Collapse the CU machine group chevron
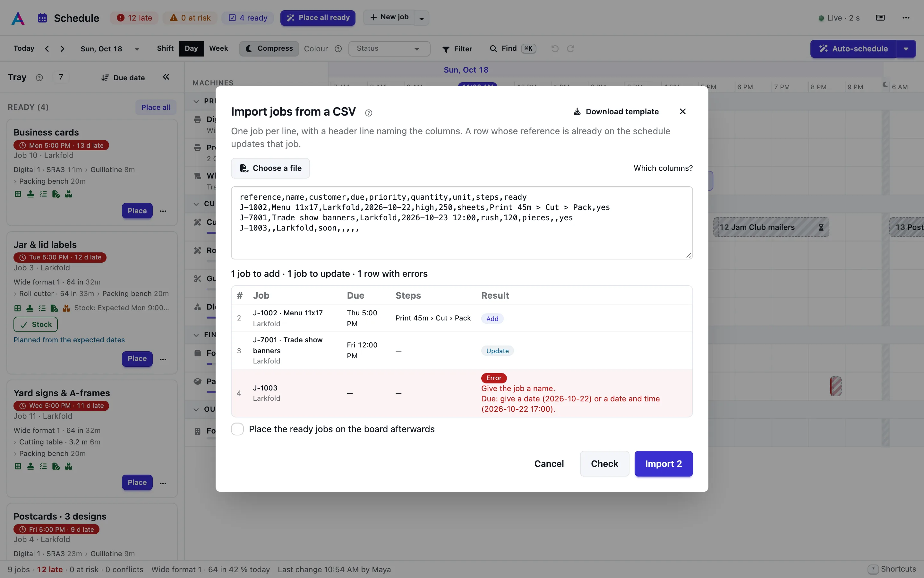The width and height of the screenshot is (924, 578). [196, 204]
